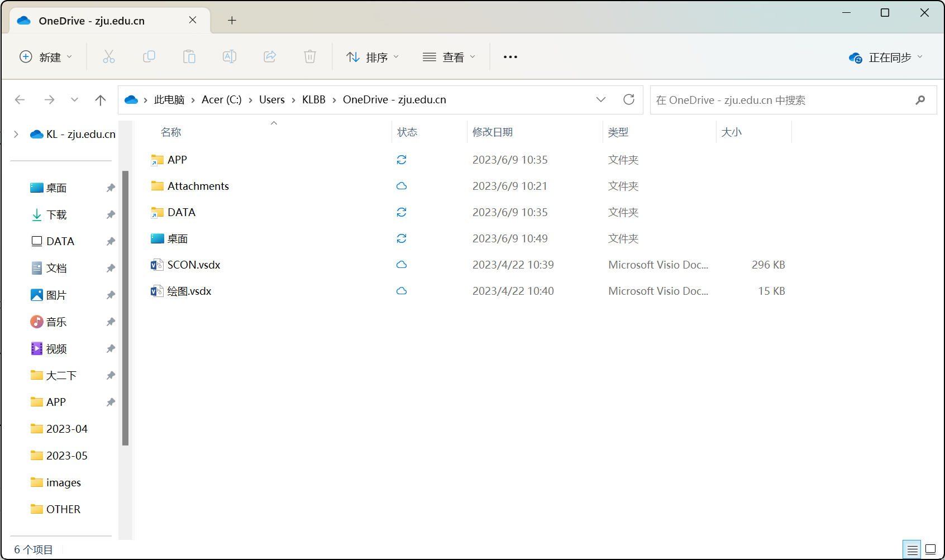
Task: Click pin icon next to 下载
Action: point(111,214)
